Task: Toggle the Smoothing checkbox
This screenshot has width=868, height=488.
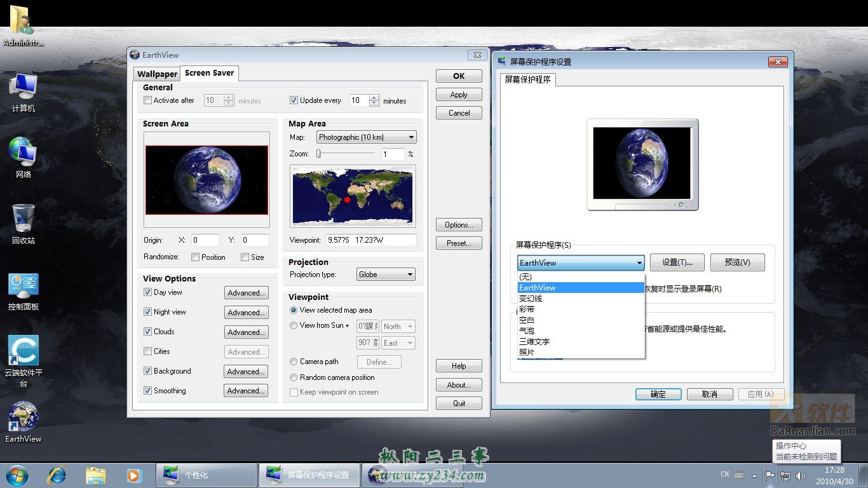Action: tap(148, 391)
